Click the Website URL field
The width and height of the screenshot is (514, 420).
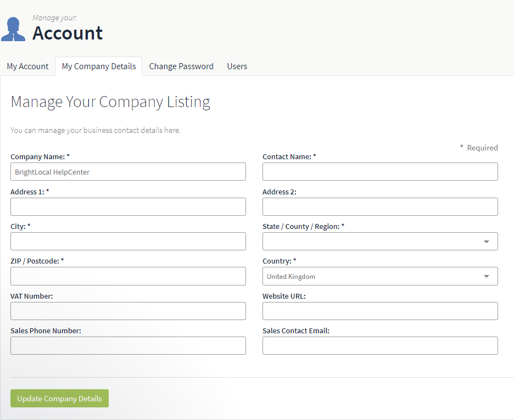click(380, 311)
